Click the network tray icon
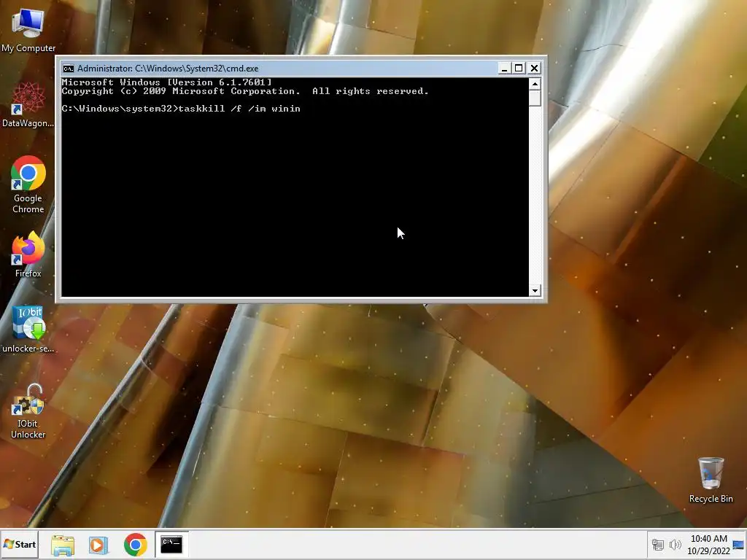The width and height of the screenshot is (747, 560). (658, 545)
